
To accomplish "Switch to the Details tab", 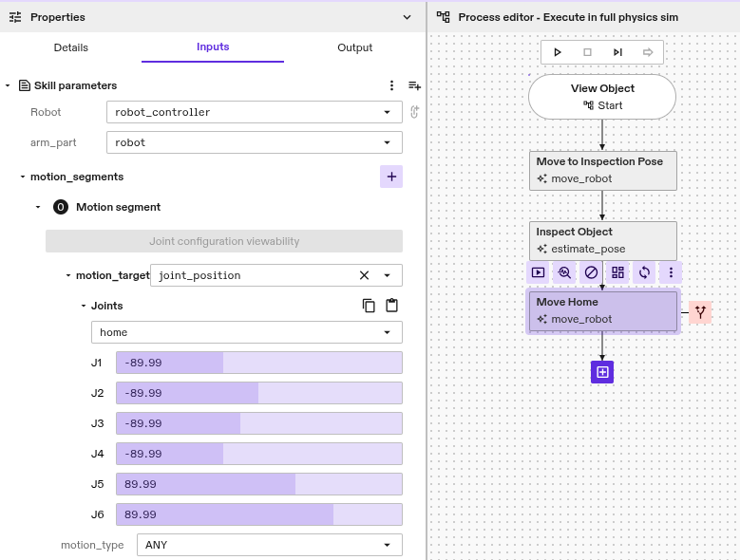I will (70, 47).
